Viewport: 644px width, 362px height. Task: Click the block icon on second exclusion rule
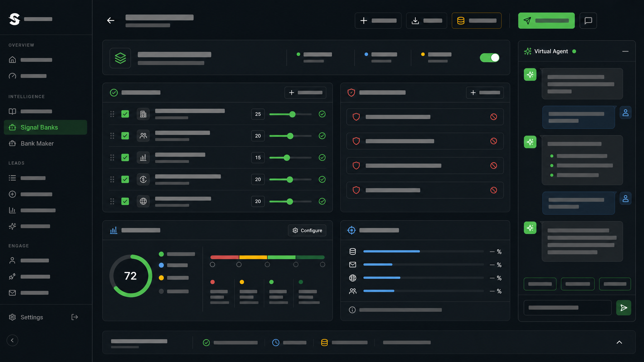point(494,141)
